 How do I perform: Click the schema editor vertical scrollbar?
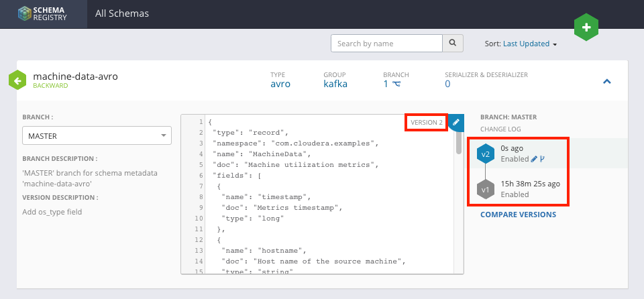click(x=459, y=142)
